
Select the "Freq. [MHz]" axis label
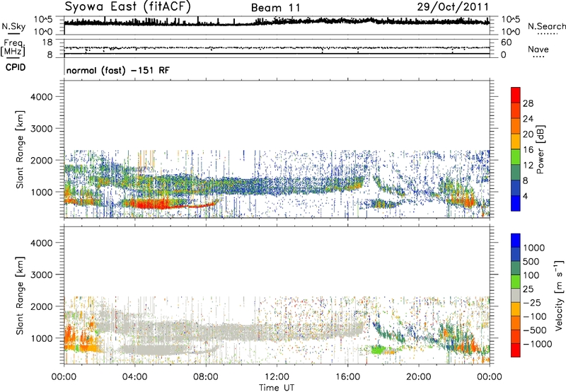point(13,47)
